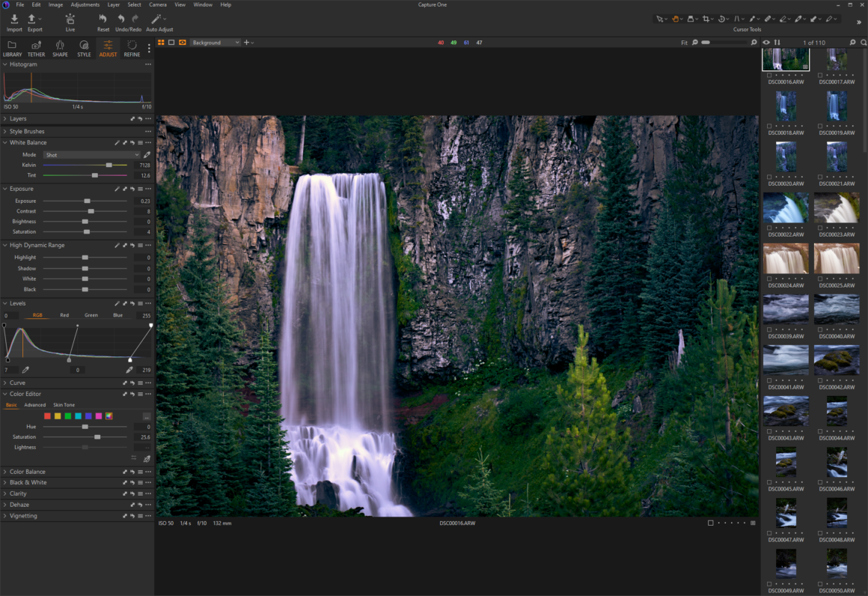Select the Crop cursor tool
The height and width of the screenshot is (596, 868).
click(x=706, y=19)
